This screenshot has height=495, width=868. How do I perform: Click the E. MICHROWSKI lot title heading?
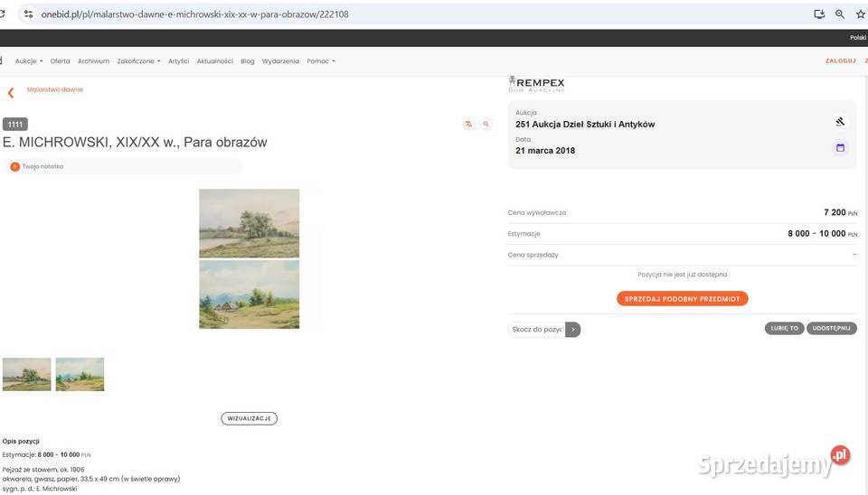point(135,142)
